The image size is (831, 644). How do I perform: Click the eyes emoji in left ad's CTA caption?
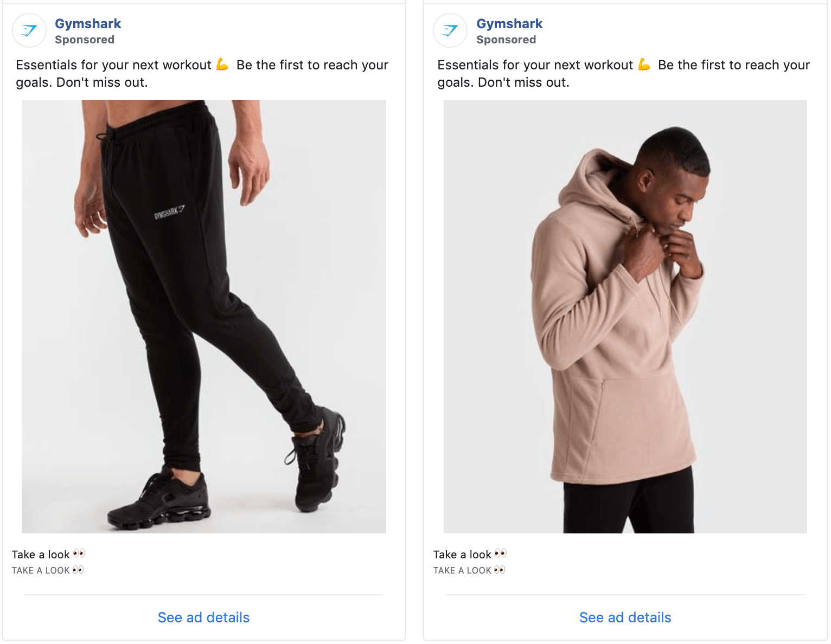(79, 570)
